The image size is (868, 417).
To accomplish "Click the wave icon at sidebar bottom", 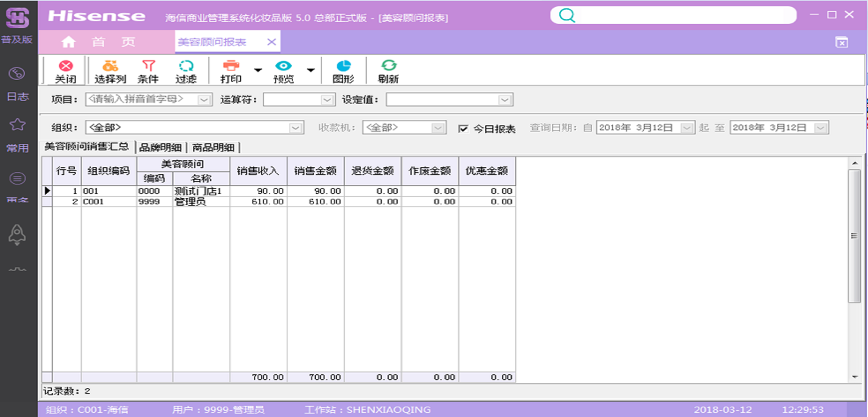I will coord(17,269).
